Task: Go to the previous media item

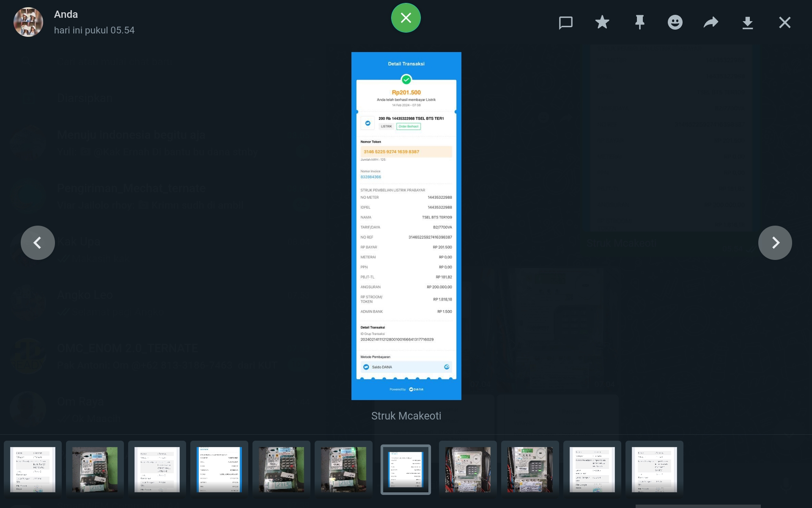Action: pos(38,243)
